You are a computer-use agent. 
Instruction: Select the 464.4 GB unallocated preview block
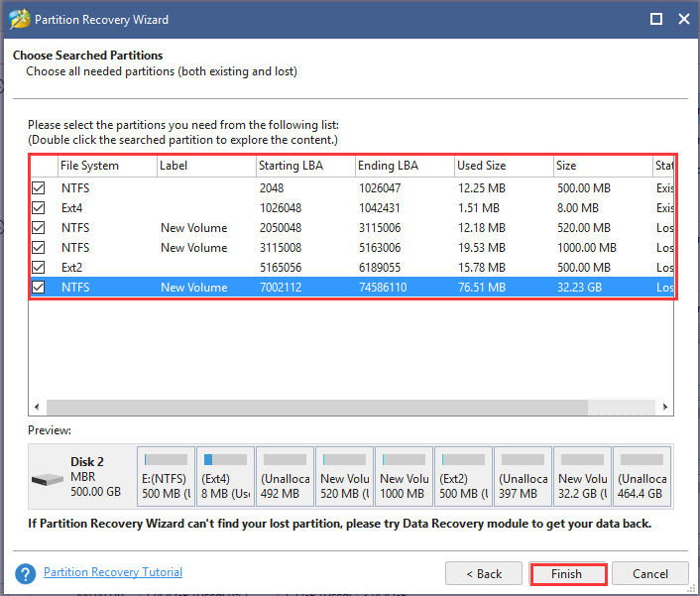[x=642, y=477]
